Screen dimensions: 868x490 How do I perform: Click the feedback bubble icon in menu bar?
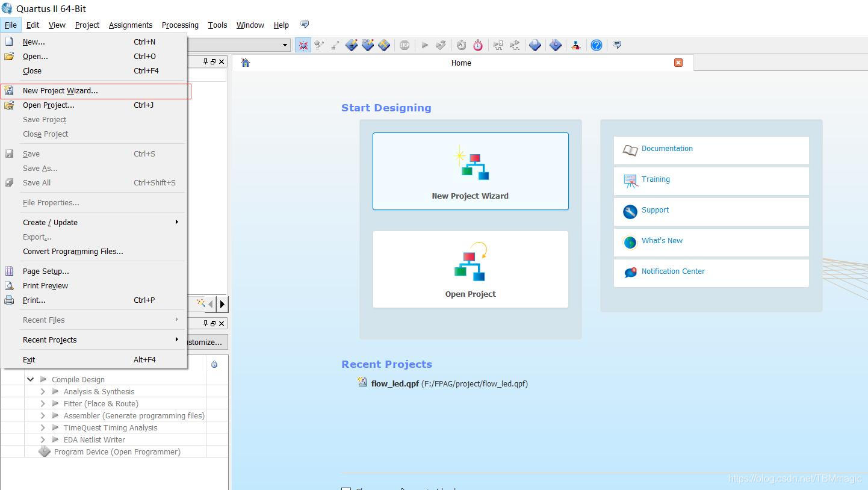[x=305, y=25]
